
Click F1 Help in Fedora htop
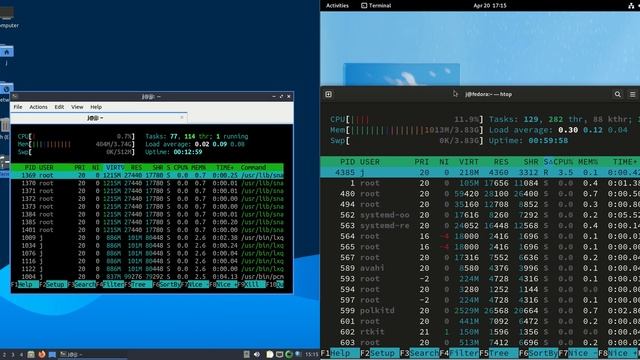(x=340, y=353)
